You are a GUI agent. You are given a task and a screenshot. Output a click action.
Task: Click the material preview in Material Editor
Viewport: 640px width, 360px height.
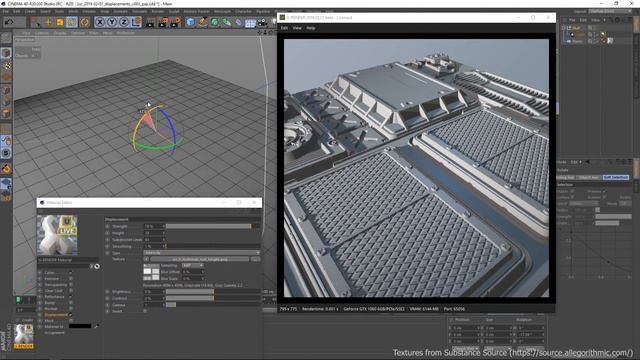coord(58,235)
